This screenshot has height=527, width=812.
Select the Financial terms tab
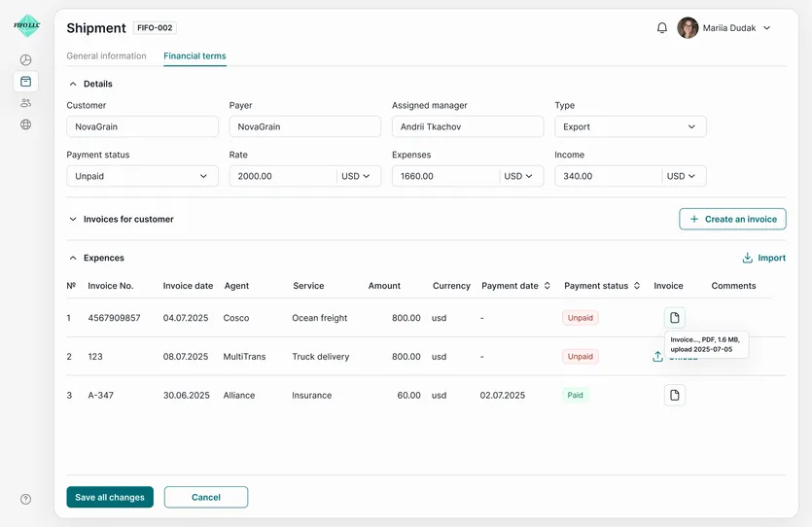pyautogui.click(x=194, y=56)
